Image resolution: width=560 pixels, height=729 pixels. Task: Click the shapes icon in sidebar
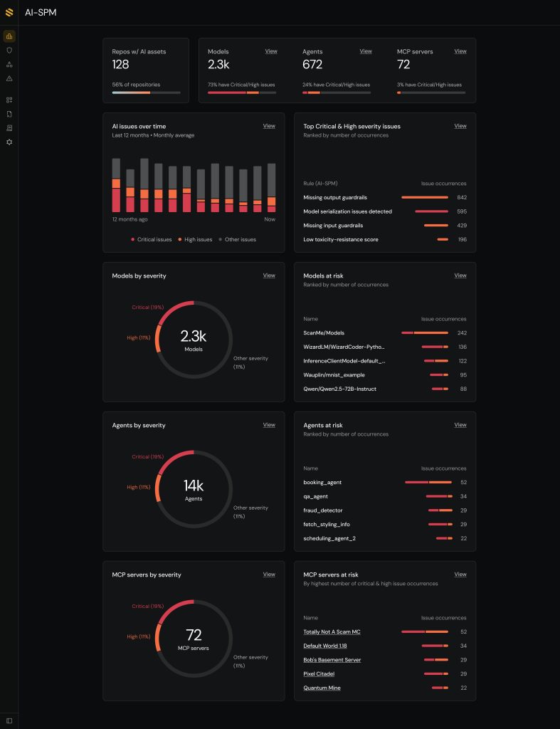click(9, 65)
